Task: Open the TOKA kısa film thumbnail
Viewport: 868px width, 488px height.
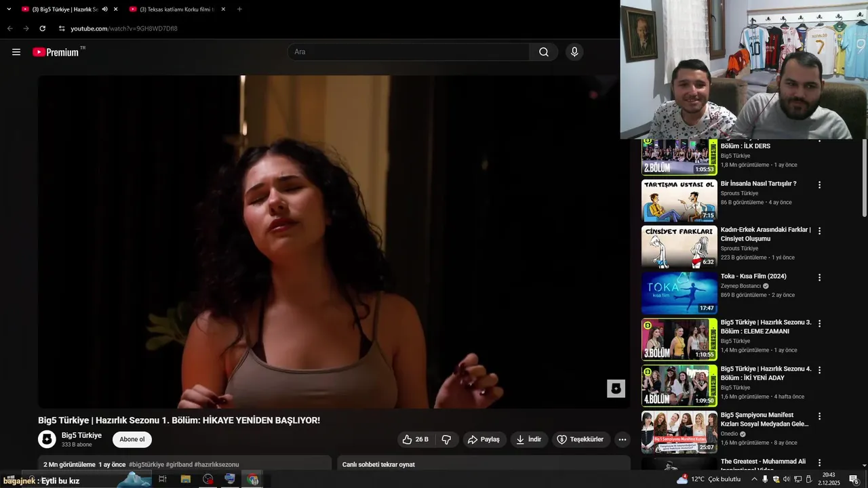Action: coord(679,293)
